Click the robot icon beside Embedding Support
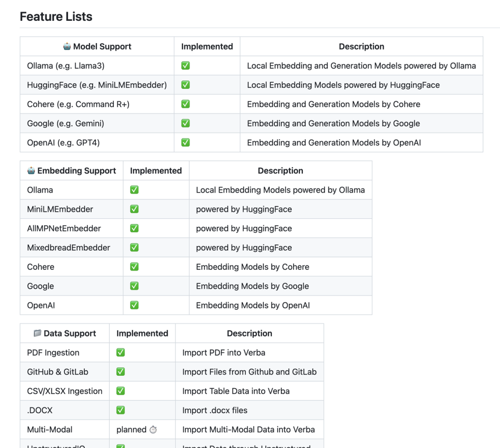 (x=31, y=171)
